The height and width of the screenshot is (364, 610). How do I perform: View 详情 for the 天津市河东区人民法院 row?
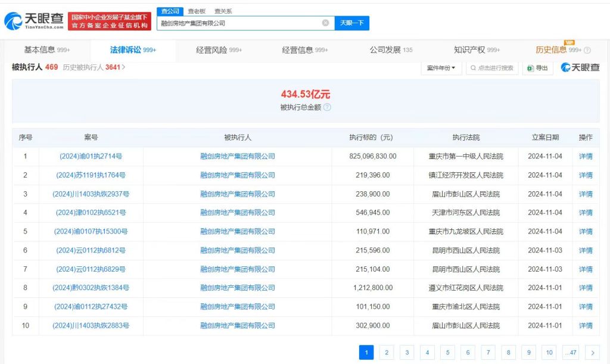click(586, 213)
